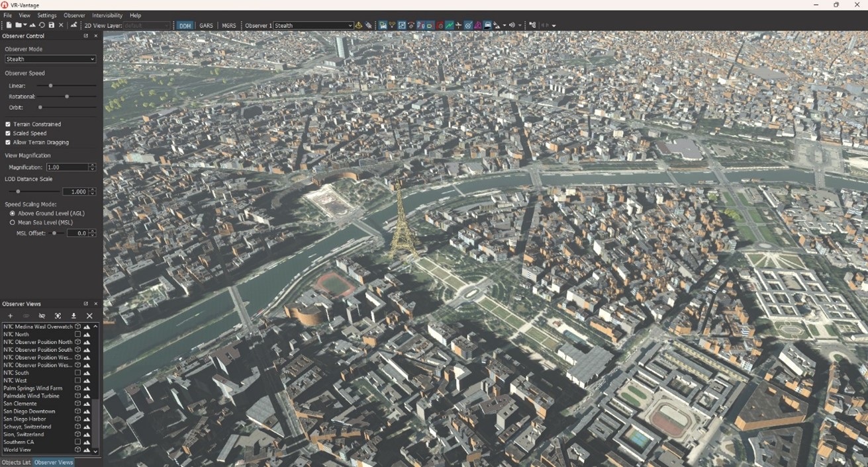Expand the open folder dropdown arrow
868x467 pixels.
pos(24,25)
